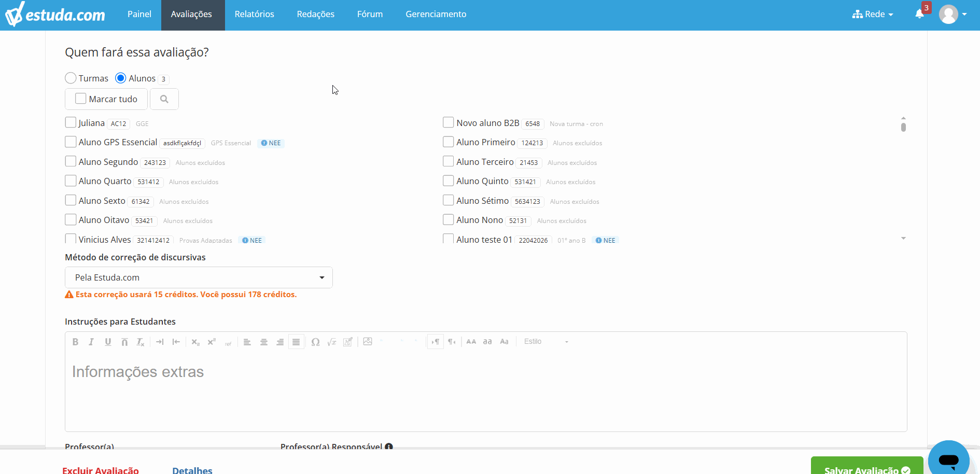Open notifications bell with badge
980x474 pixels.
[920, 14]
